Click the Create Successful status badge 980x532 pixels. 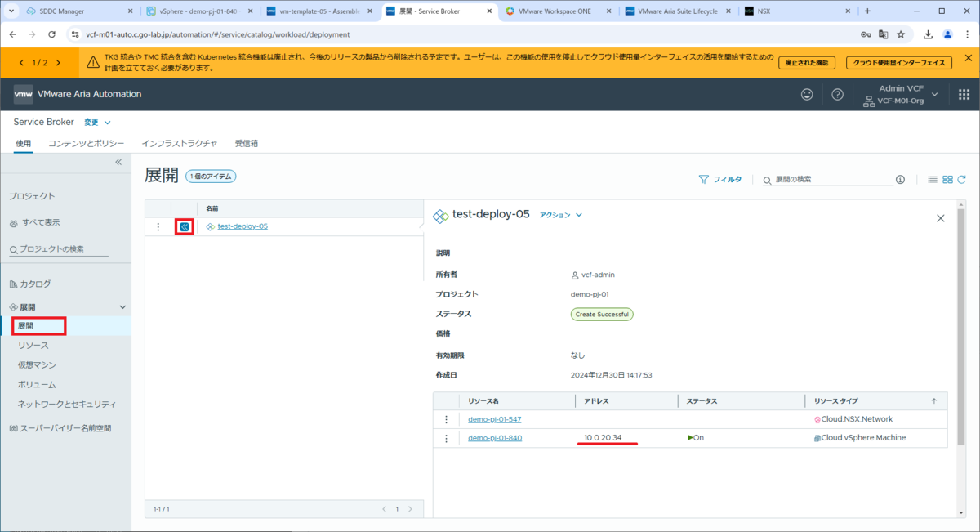[x=602, y=314]
